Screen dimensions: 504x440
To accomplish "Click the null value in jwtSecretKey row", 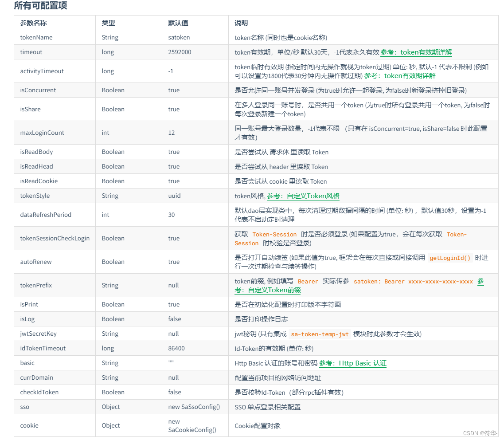I will 173,334.
